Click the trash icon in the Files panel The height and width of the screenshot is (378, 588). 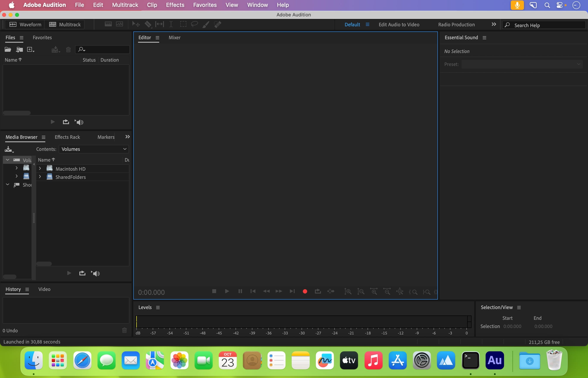(x=68, y=50)
